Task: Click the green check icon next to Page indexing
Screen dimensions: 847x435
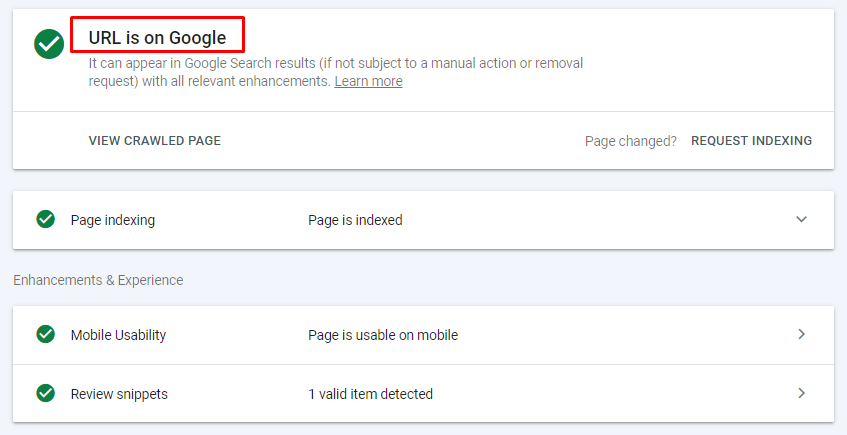Action: 45,219
